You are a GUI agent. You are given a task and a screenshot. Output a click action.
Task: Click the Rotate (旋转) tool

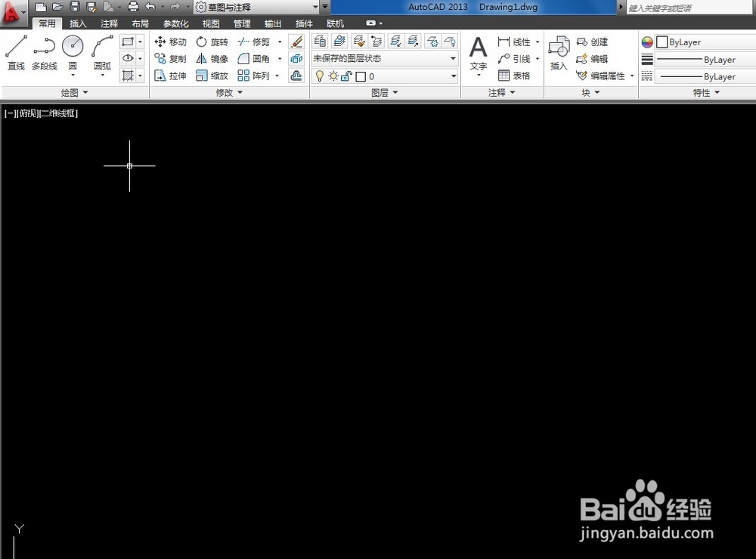212,42
